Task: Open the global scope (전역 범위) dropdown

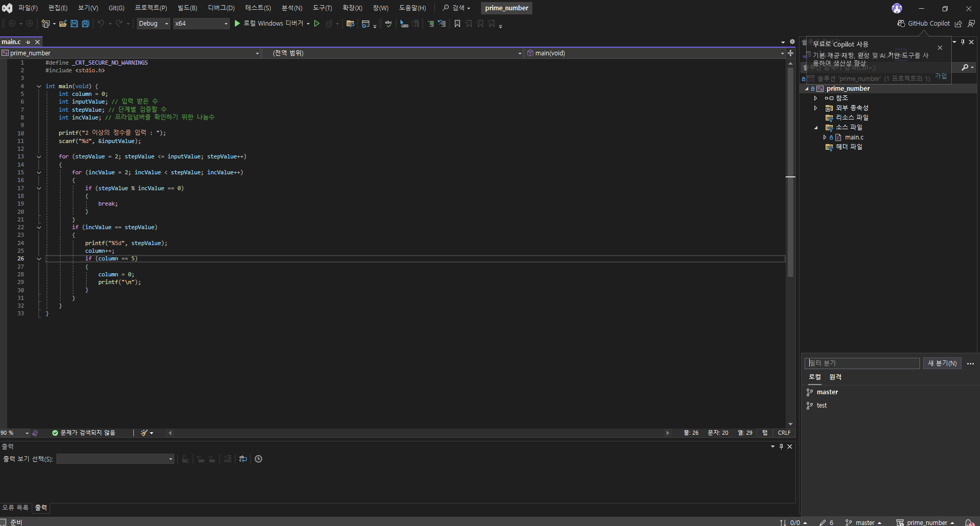Action: [394, 53]
